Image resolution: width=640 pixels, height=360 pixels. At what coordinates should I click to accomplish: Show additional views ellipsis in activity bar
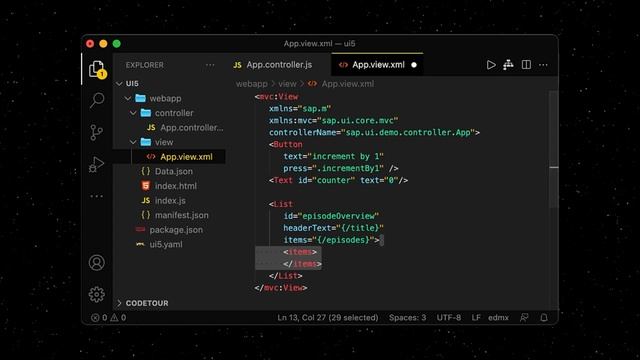tap(97, 196)
